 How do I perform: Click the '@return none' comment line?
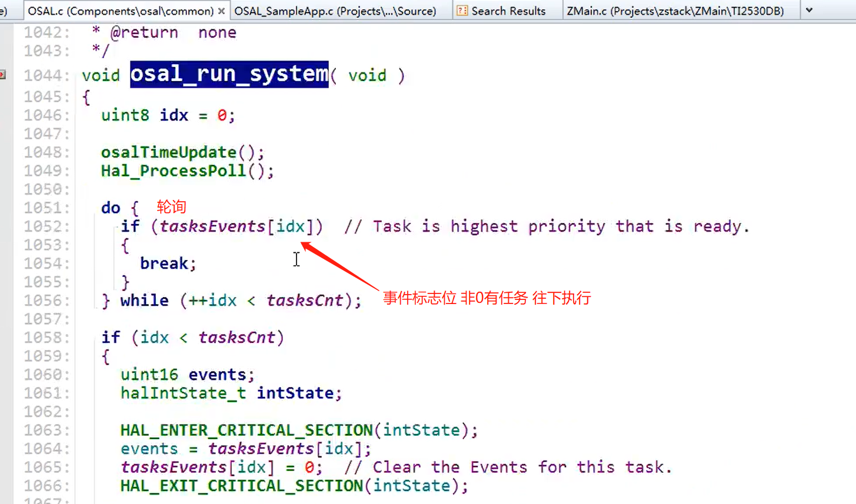tap(164, 32)
